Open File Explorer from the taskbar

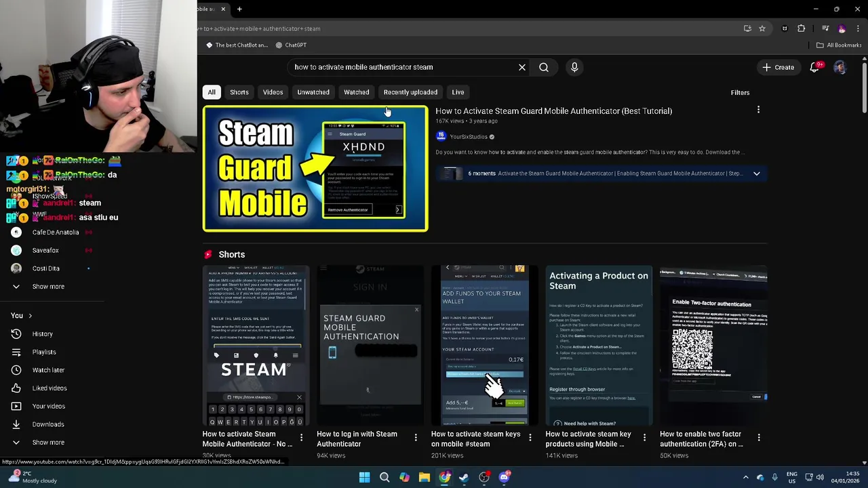point(424,477)
